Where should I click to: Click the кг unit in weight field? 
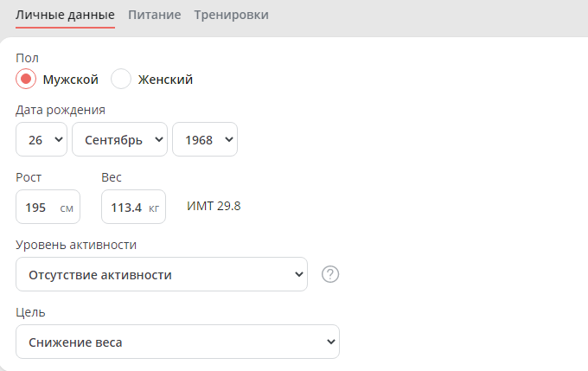(x=154, y=208)
